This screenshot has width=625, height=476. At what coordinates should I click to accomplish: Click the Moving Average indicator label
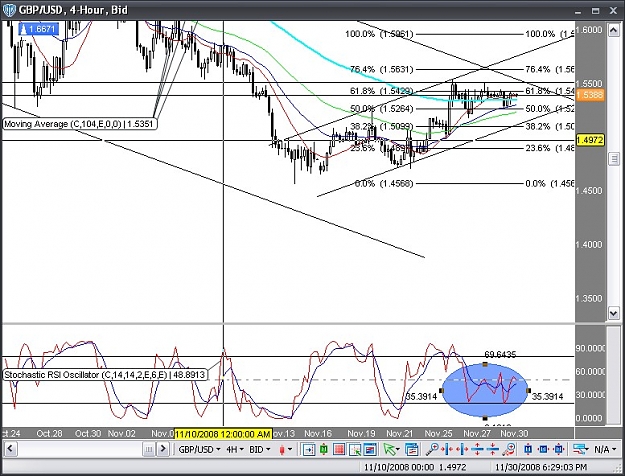pos(79,124)
